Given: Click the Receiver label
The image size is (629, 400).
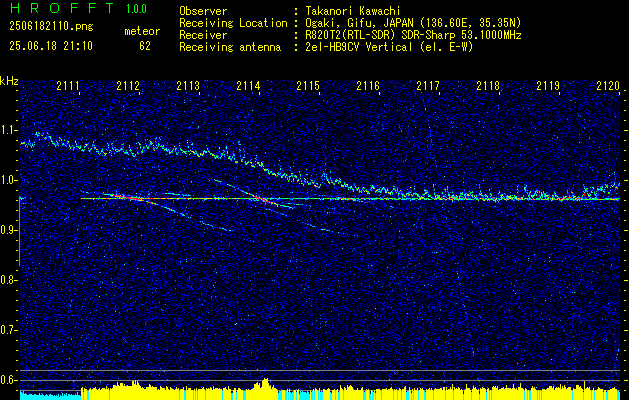Looking at the screenshot, I should click(x=203, y=35).
